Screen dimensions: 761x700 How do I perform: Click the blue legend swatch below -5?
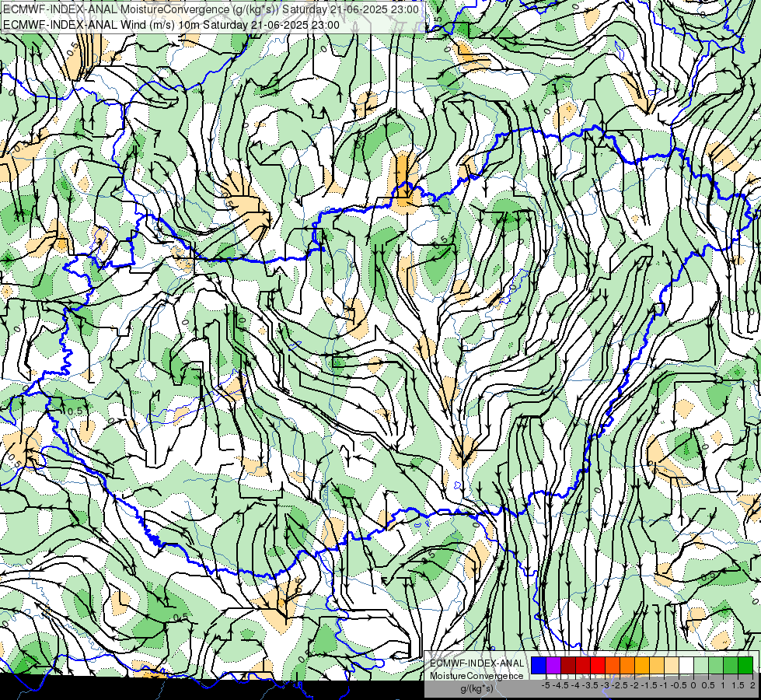pos(539,666)
